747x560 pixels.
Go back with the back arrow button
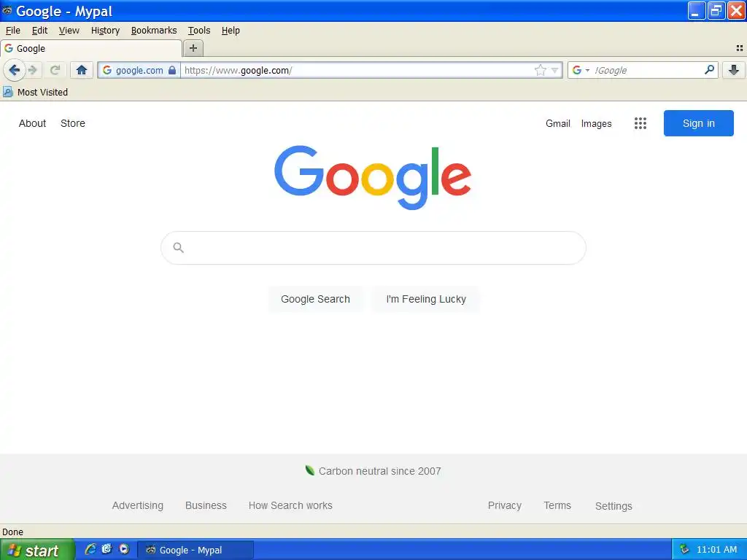(15, 71)
